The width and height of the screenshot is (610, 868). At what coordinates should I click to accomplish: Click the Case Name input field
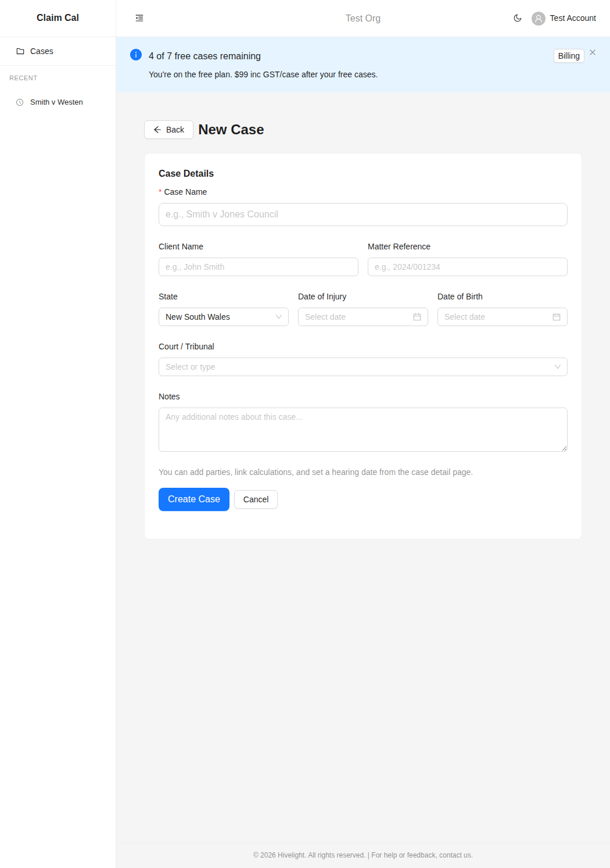click(x=363, y=215)
